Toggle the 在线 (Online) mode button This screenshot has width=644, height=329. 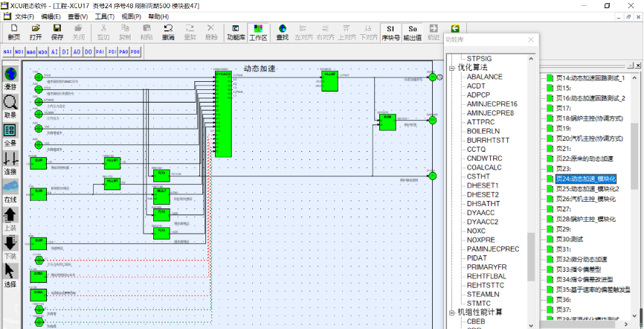coord(10,191)
